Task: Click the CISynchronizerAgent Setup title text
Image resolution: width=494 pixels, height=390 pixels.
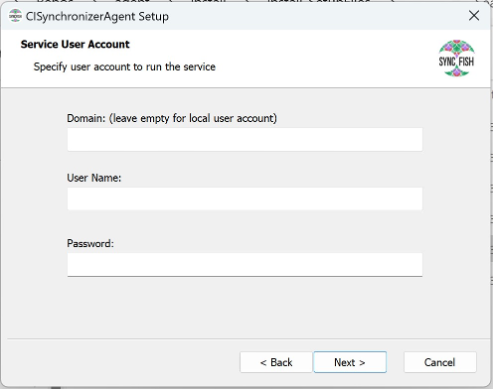Action: pyautogui.click(x=97, y=16)
